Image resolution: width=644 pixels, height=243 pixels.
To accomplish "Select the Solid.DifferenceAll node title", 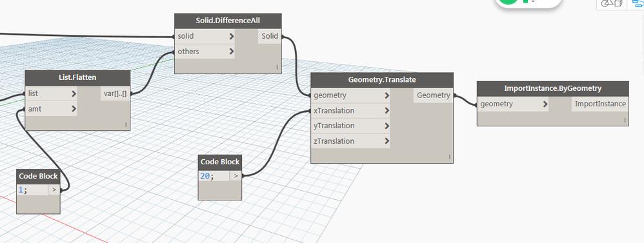I will pyautogui.click(x=228, y=21).
